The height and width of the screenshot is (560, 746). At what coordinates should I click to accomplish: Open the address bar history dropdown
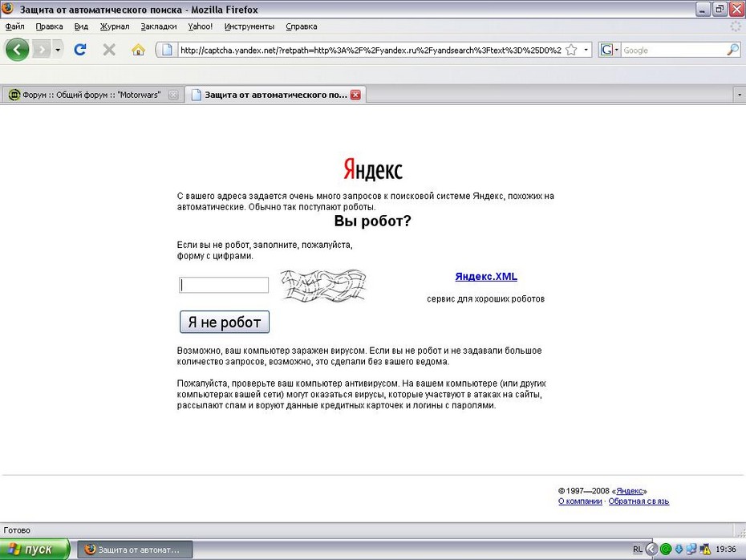[586, 50]
